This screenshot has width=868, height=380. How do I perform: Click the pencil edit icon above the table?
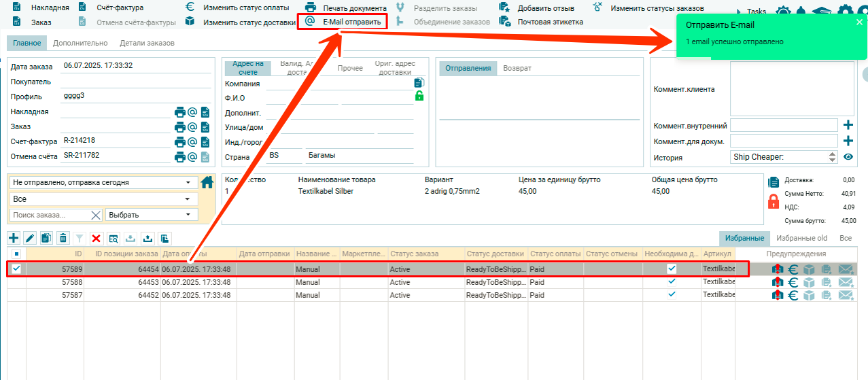(30, 238)
